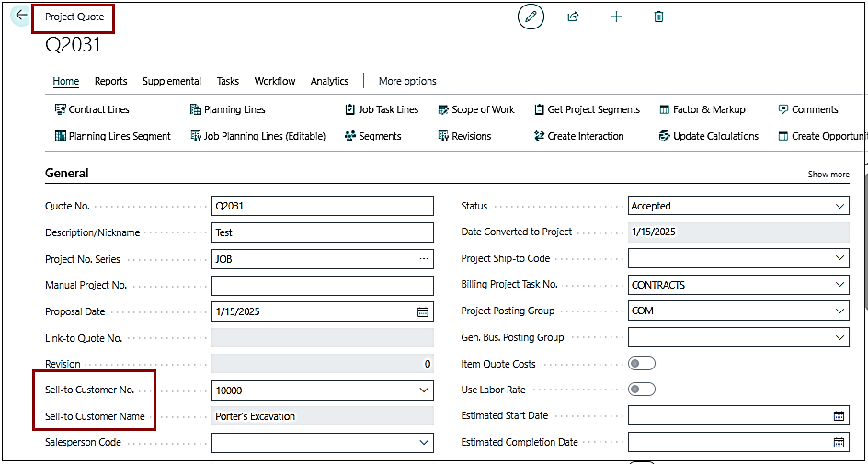This screenshot has height=464, width=868.
Task: Click Date Converted to Project value
Action: pos(739,232)
